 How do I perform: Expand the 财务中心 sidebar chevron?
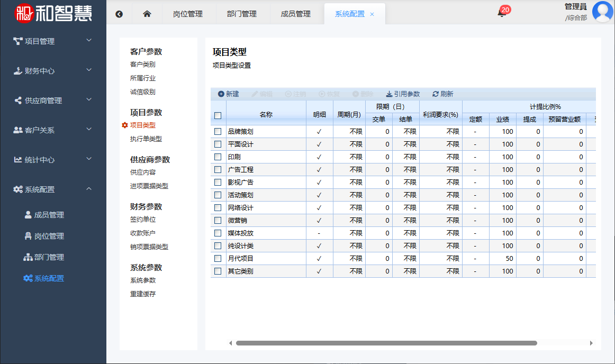89,70
